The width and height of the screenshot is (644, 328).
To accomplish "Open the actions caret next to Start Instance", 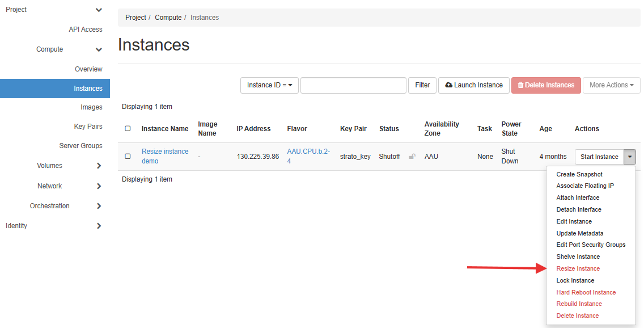I will pos(630,157).
